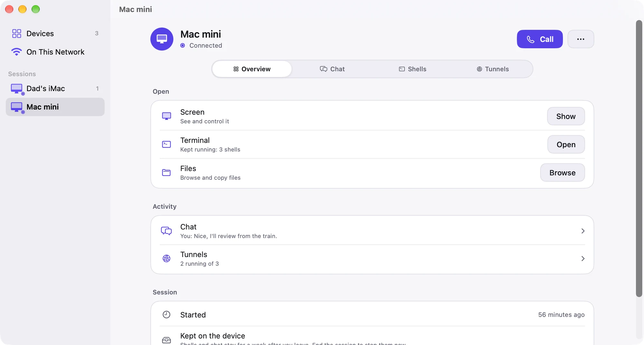
Task: Click the Started clock icon
Action: click(x=166, y=315)
